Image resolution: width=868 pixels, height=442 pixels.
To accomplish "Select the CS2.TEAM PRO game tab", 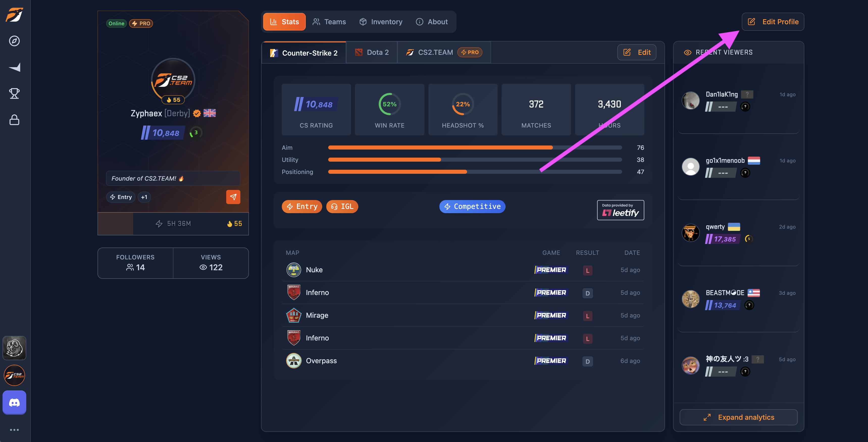I will pyautogui.click(x=444, y=52).
